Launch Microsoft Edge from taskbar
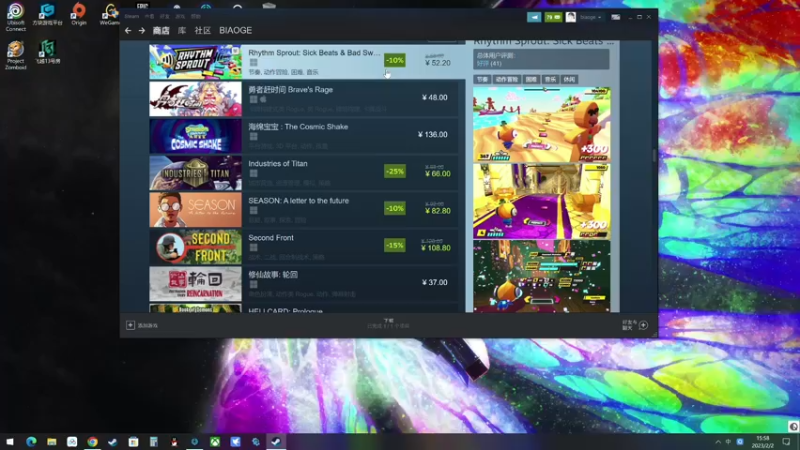800x450 pixels. pyautogui.click(x=31, y=442)
